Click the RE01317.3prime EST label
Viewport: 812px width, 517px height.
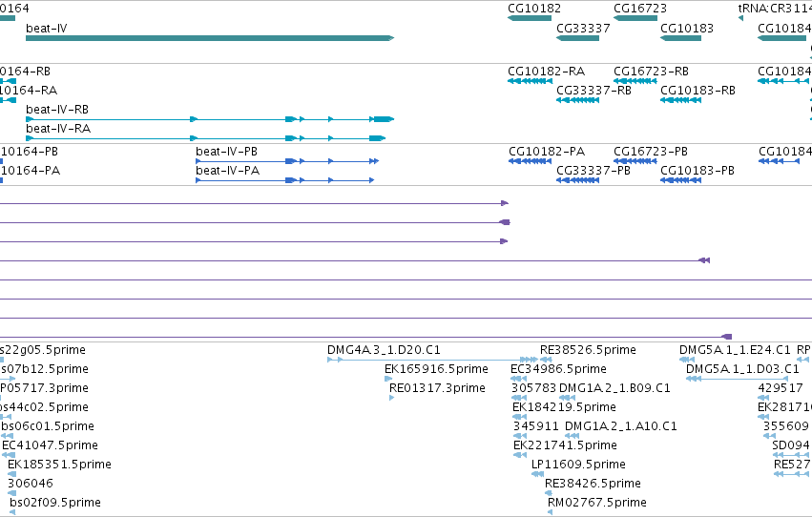[x=437, y=388]
